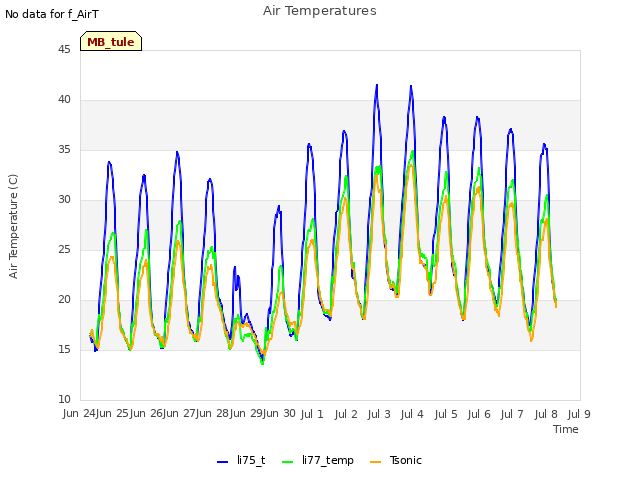Toggle the li75_t legend entry
Screen dimensions: 640x480
[x=241, y=460]
